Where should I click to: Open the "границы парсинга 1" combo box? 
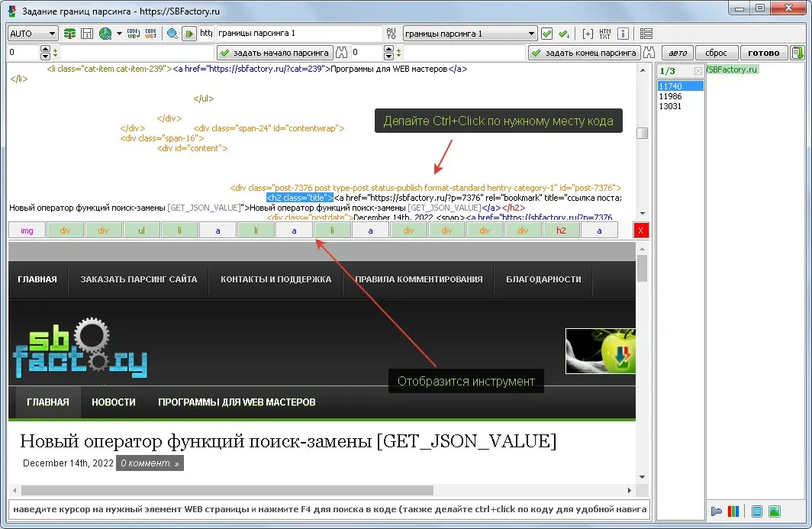[x=469, y=33]
